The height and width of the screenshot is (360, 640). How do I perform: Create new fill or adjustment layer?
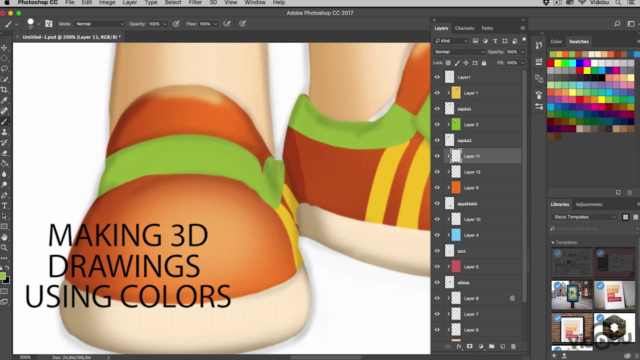(x=480, y=346)
